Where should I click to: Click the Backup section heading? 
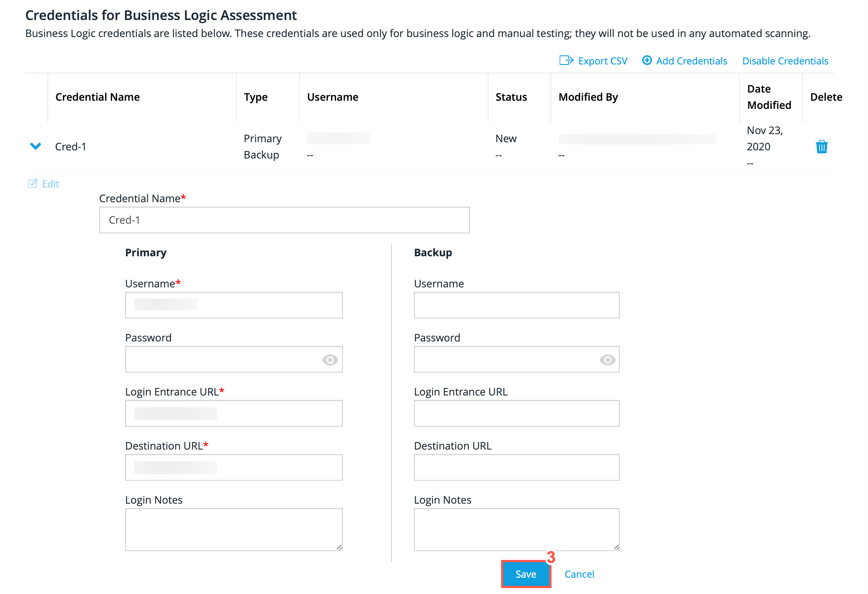(433, 253)
